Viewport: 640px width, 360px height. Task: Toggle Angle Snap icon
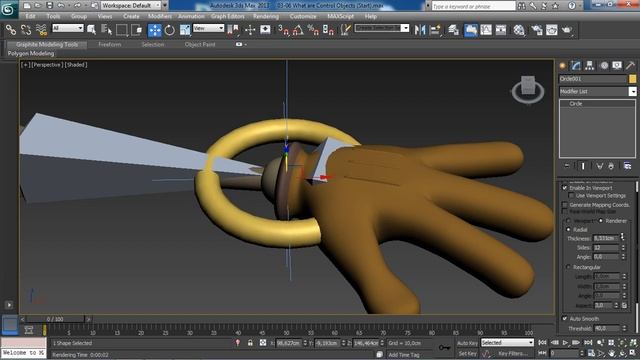(298, 30)
